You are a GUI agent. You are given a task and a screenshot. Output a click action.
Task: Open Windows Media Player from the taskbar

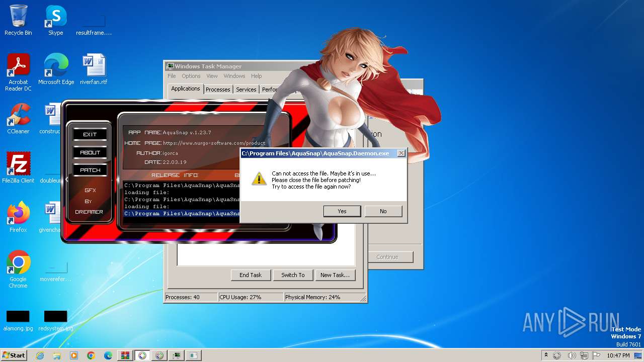pyautogui.click(x=74, y=355)
